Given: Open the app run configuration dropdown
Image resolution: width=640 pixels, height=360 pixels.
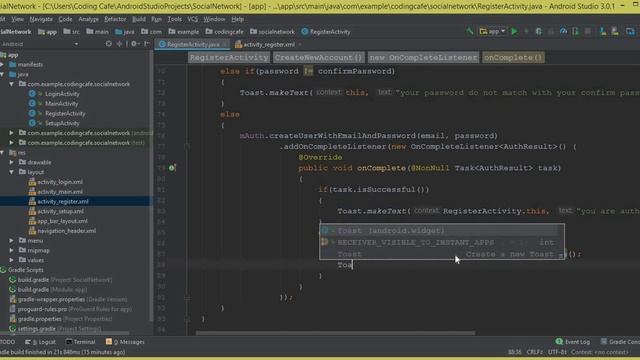Looking at the screenshot, I should [493, 31].
